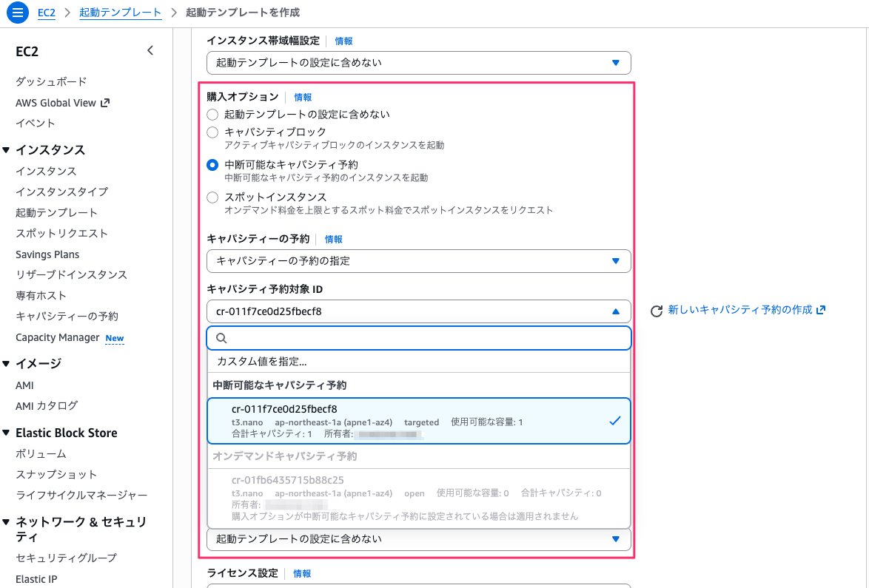Screen dimensions: 869x588
Task: Choose 起動テンプレートの設定に含めない under 購入オプション
Action: [212, 115]
